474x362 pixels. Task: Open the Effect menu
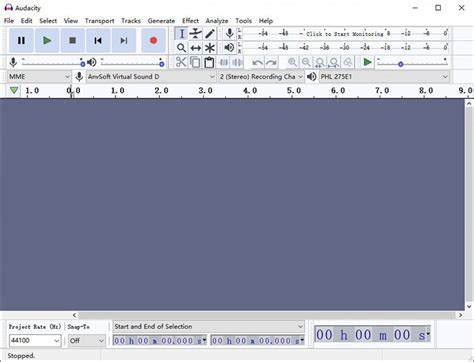tap(190, 21)
